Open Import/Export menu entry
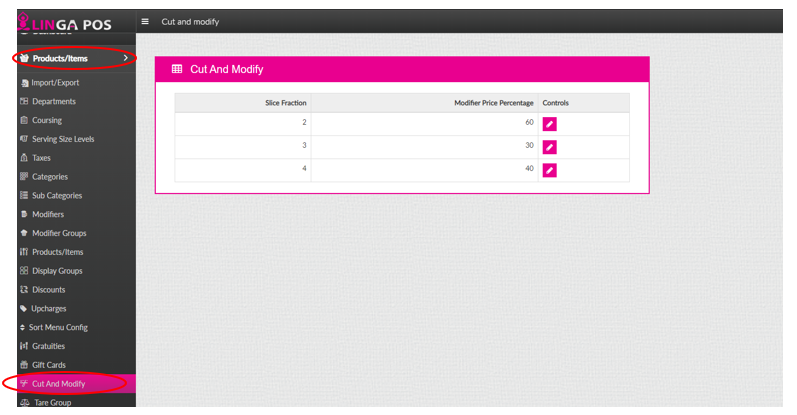797x415 pixels. coord(55,82)
